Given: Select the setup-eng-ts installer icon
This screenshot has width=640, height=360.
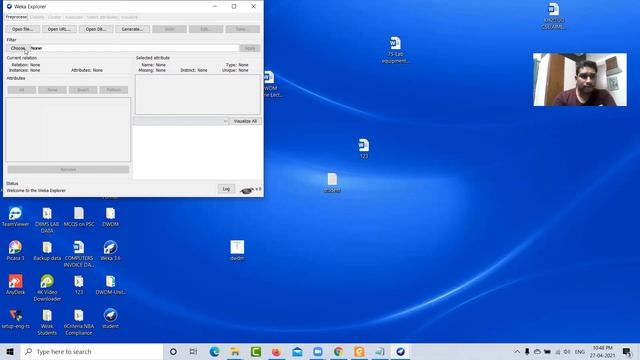Looking at the screenshot, I should pyautogui.click(x=16, y=318).
